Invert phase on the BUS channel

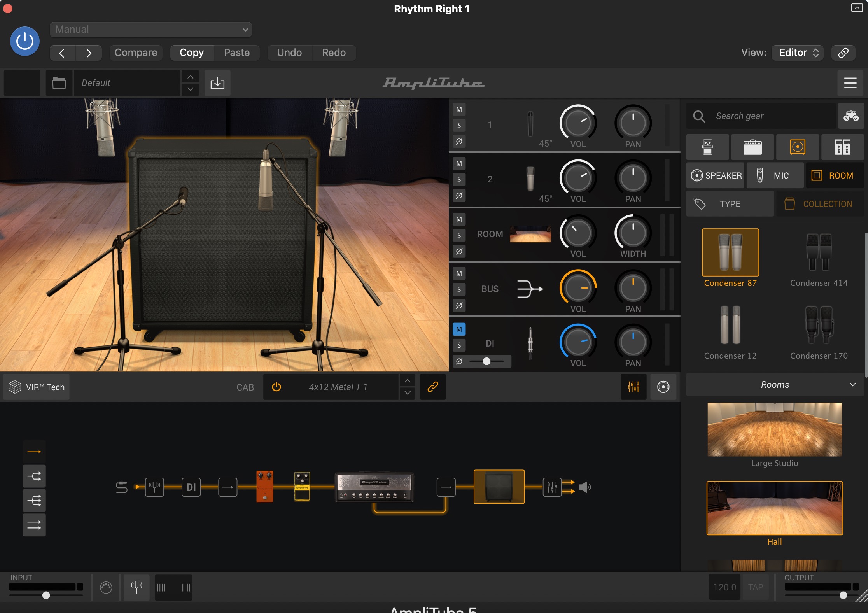[x=459, y=305]
